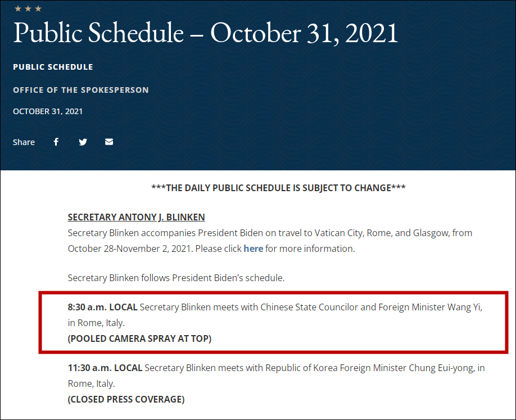Viewport: 516px width, 420px height.
Task: Click the email envelope share icon
Action: [x=109, y=142]
